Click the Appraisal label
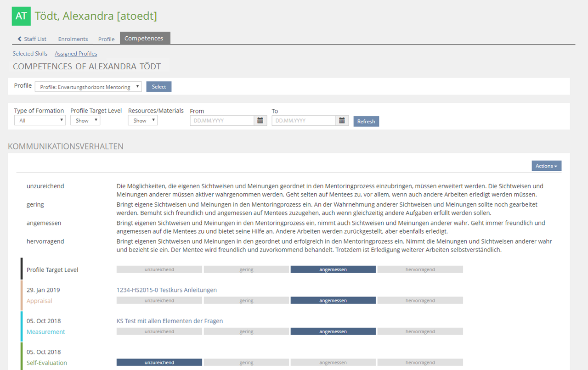The height and width of the screenshot is (370, 588). point(40,301)
